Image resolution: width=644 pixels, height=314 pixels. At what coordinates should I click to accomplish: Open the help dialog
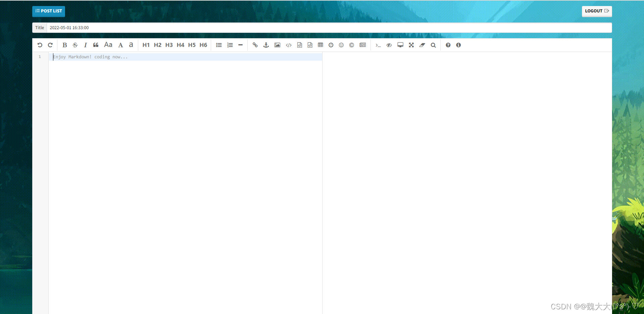click(x=448, y=45)
